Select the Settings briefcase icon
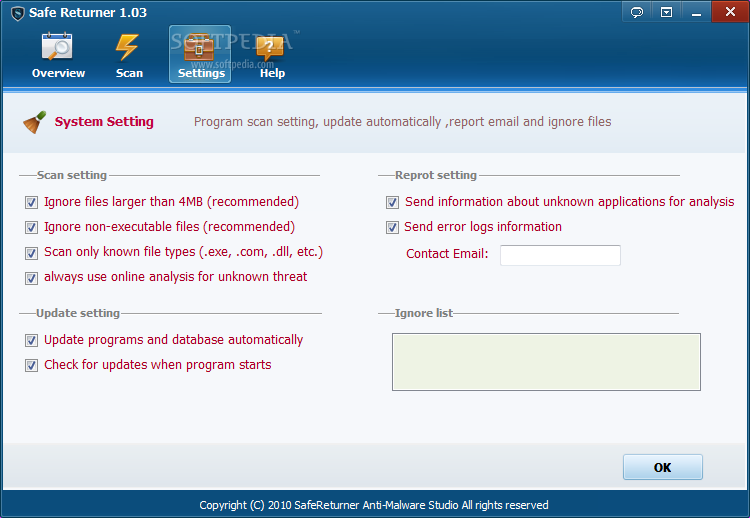 [199, 48]
